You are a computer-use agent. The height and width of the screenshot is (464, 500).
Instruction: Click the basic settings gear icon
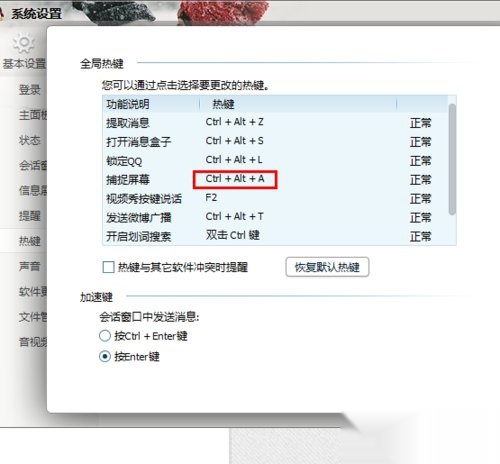(x=23, y=42)
